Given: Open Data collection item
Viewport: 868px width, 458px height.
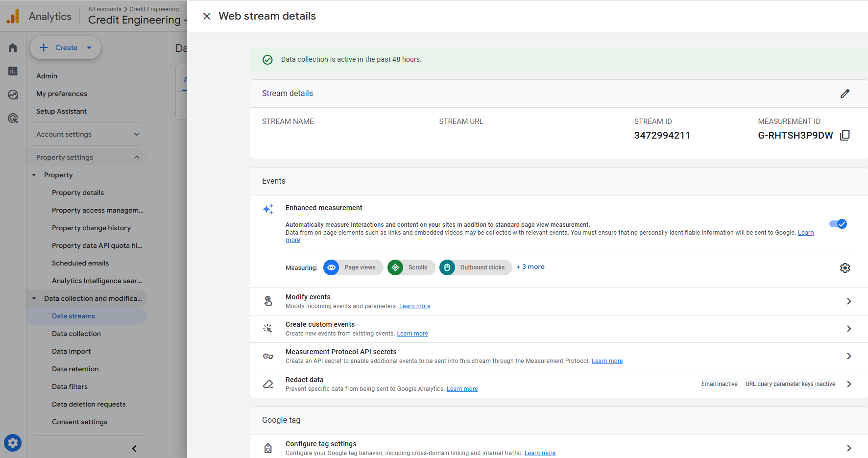Looking at the screenshot, I should pyautogui.click(x=76, y=334).
